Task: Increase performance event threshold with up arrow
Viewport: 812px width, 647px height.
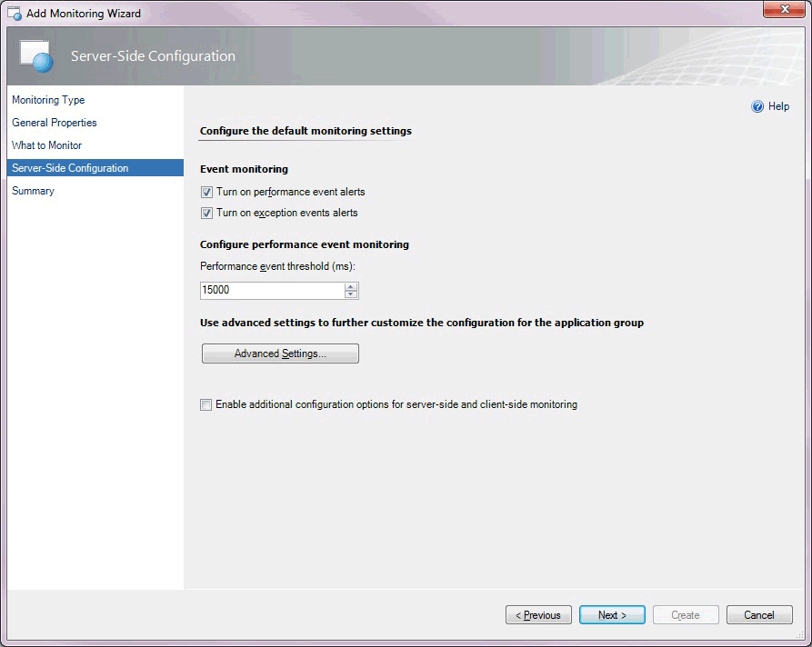Action: [x=351, y=286]
